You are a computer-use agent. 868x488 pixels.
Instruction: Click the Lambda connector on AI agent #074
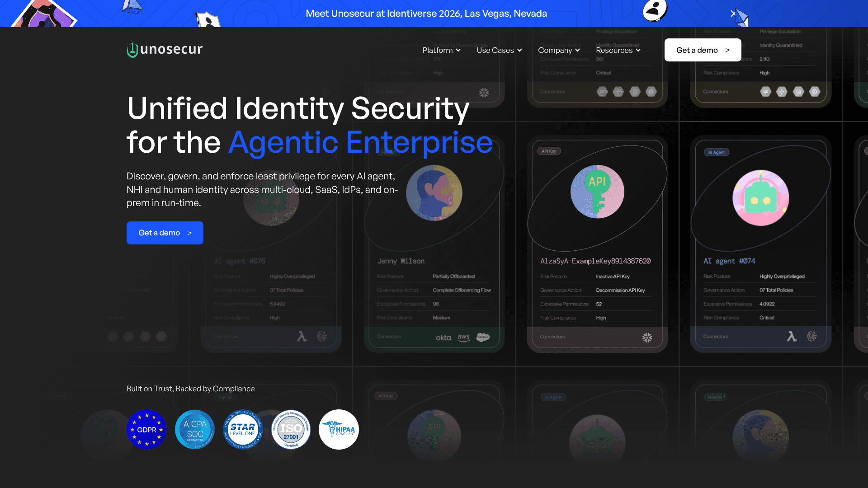tap(792, 336)
